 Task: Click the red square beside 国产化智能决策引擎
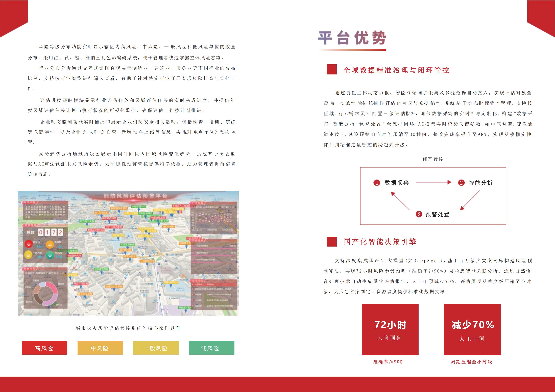[x=332, y=242]
